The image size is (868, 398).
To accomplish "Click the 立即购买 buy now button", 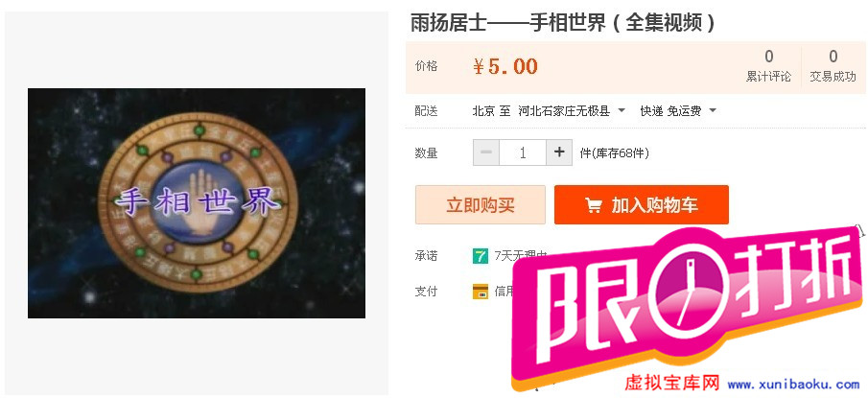I will [480, 205].
